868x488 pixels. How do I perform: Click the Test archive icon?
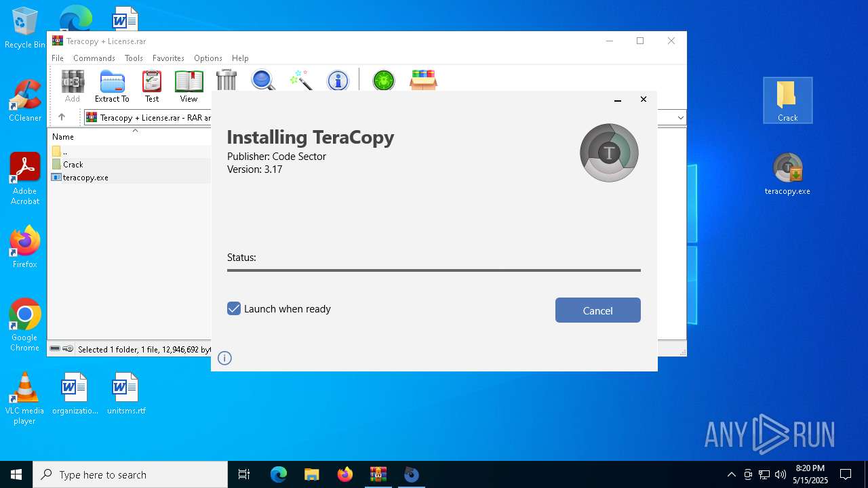(152, 86)
